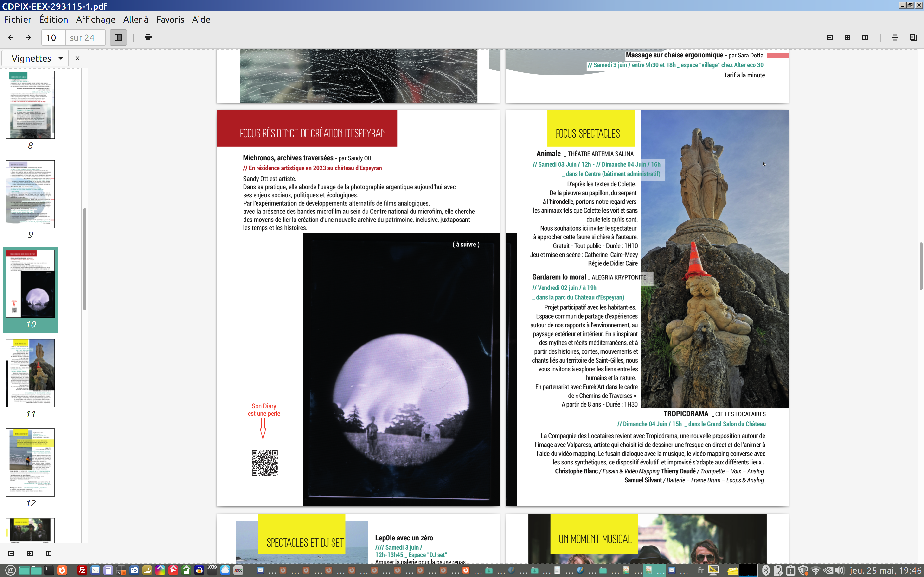
Task: Close the thumbnails sidebar panel
Action: click(77, 58)
